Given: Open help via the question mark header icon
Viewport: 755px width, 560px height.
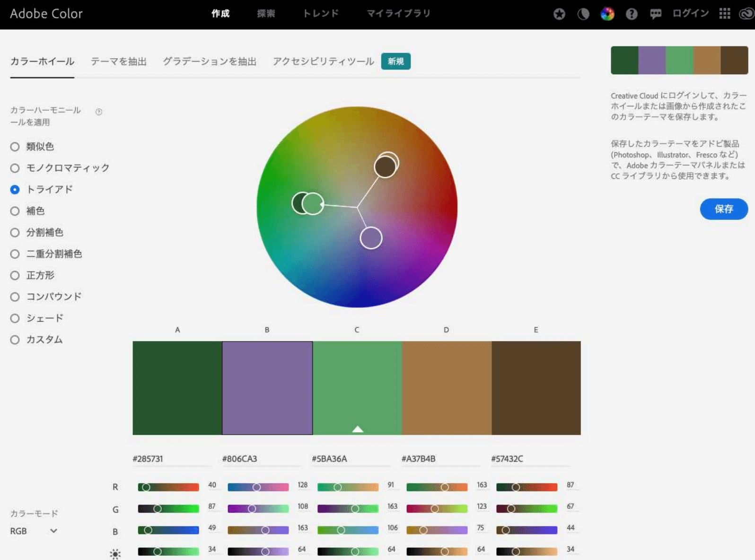Looking at the screenshot, I should point(632,14).
